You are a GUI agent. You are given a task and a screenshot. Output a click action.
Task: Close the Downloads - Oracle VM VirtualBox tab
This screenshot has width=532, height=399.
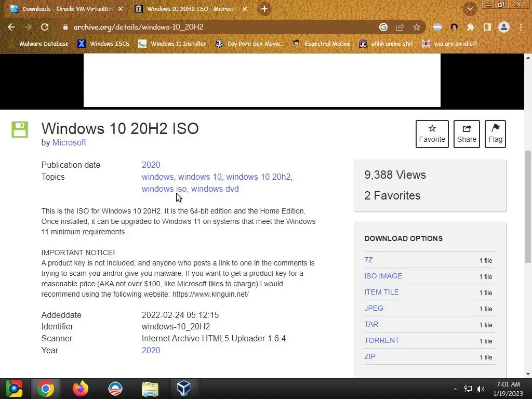(x=121, y=9)
